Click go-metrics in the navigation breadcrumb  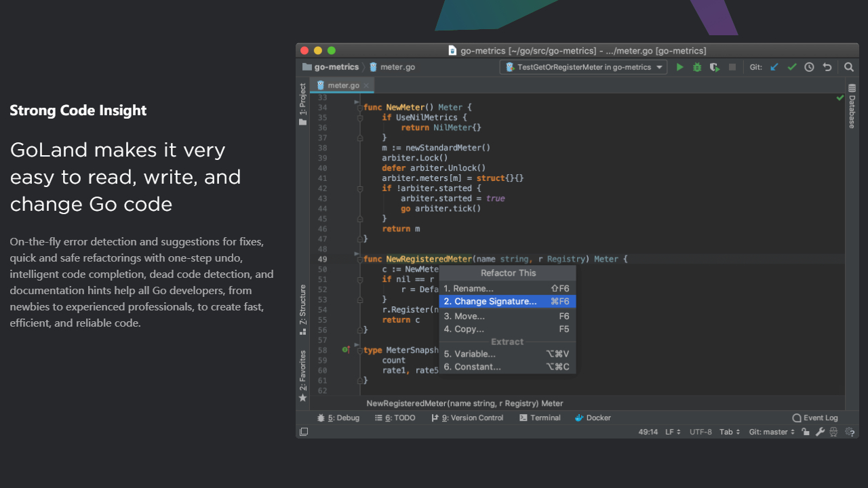[331, 67]
